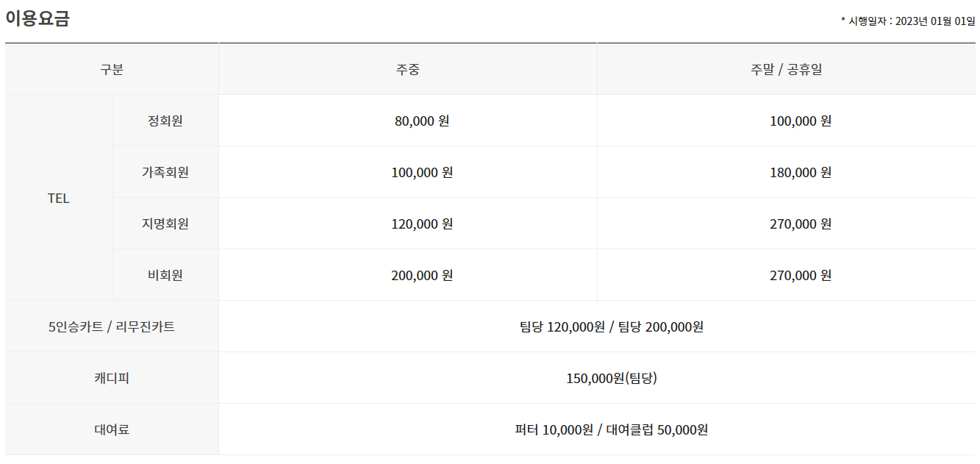The image size is (980, 464).
Task: Select 비회원 weekday price 200,000 원
Action: click(422, 275)
